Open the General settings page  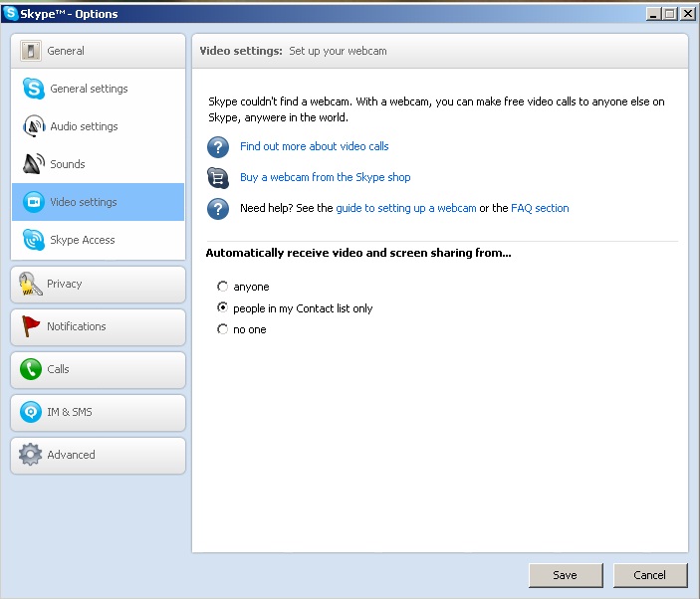tap(98, 89)
